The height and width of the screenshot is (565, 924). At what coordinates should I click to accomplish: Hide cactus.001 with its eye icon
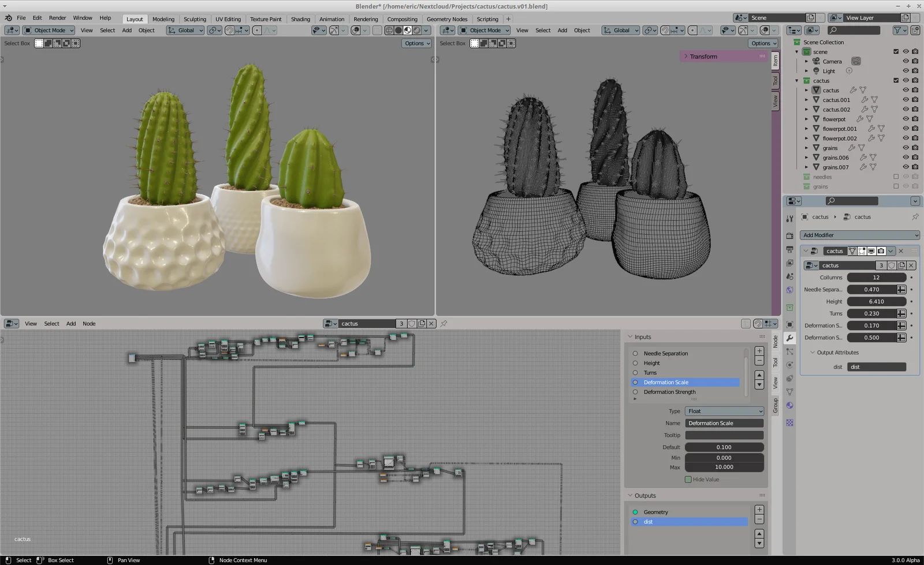906,99
